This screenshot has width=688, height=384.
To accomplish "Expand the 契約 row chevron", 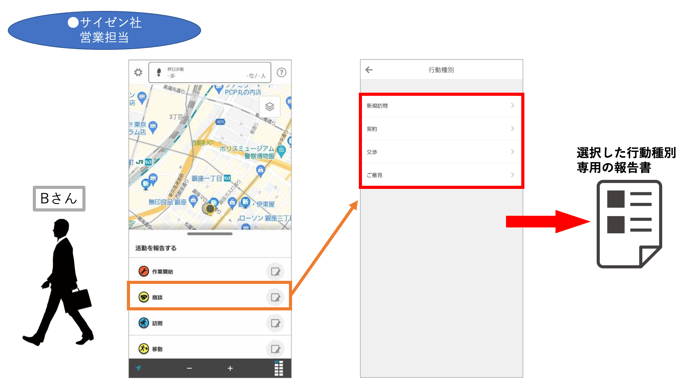I will click(x=512, y=129).
